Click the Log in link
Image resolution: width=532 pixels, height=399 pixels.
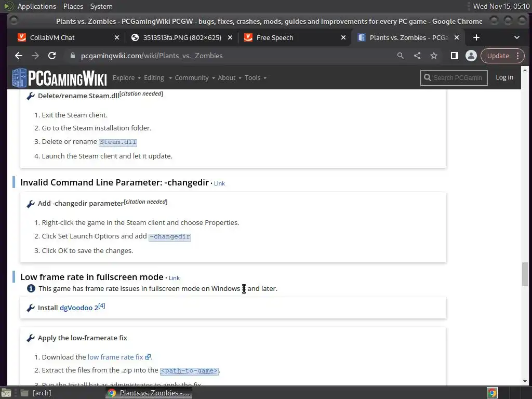[504, 77]
